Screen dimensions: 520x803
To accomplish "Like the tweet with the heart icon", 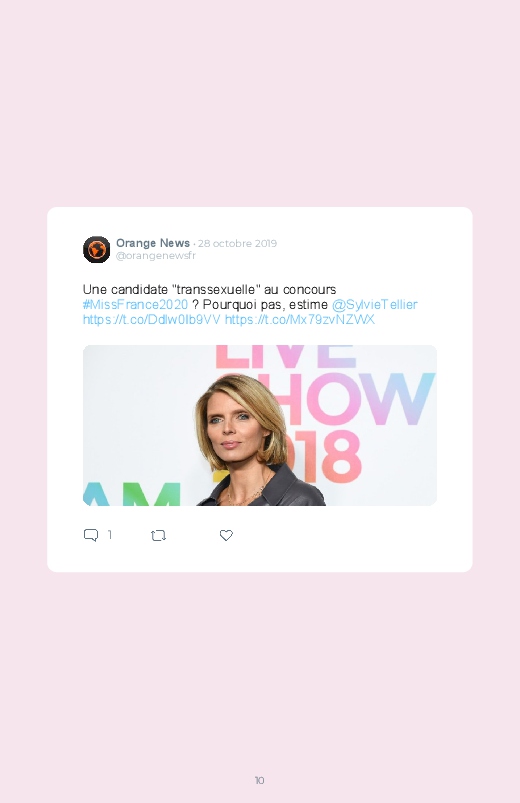I will coord(226,535).
